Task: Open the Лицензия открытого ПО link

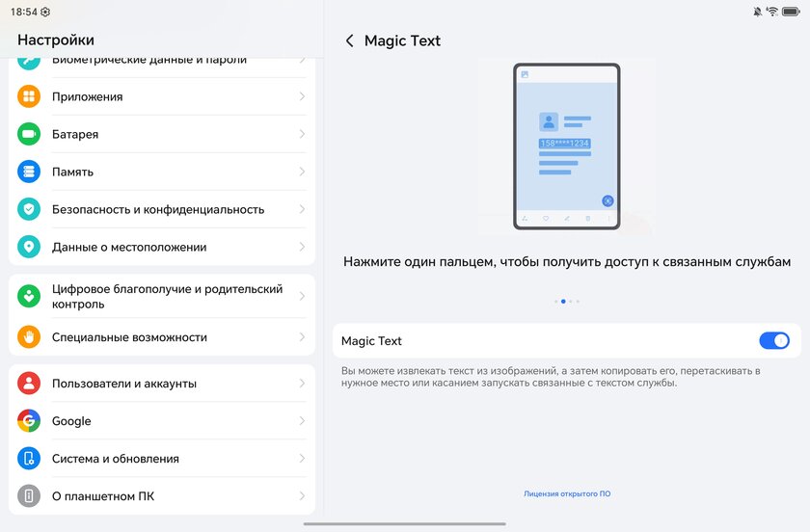Action: click(x=567, y=493)
